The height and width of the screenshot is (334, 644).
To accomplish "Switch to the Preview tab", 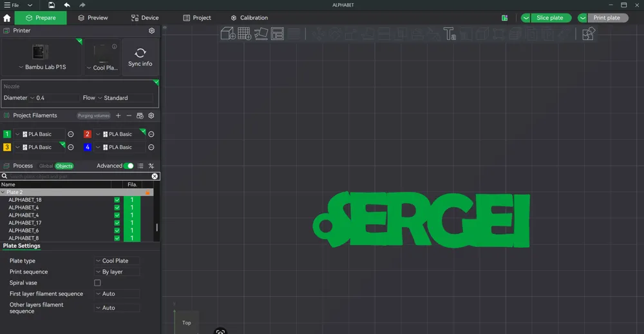I will click(x=93, y=17).
